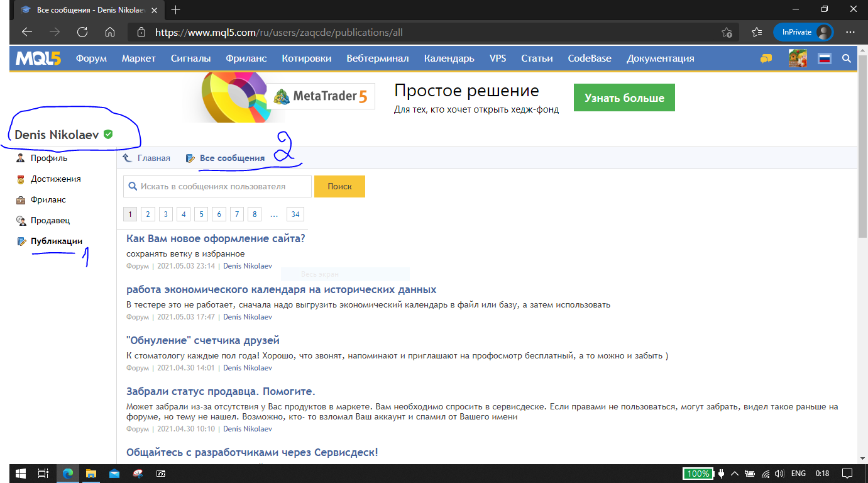868x483 pixels.
Task: Change site language via the Russian flag
Action: pos(825,58)
